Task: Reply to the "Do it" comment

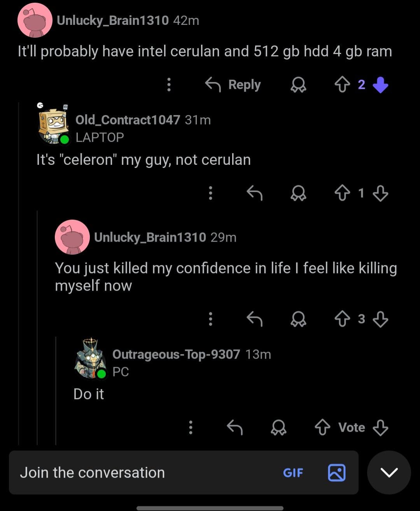Action: 234,427
